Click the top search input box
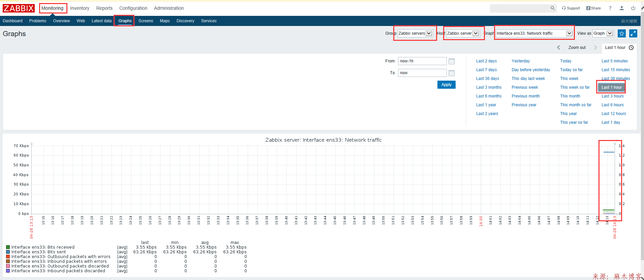This screenshot has width=644, height=280. coord(520,8)
